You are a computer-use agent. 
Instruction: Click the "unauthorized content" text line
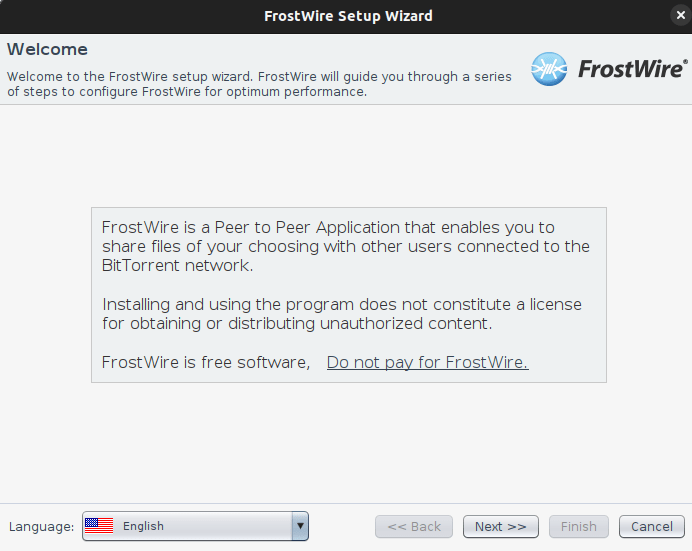coord(297,323)
